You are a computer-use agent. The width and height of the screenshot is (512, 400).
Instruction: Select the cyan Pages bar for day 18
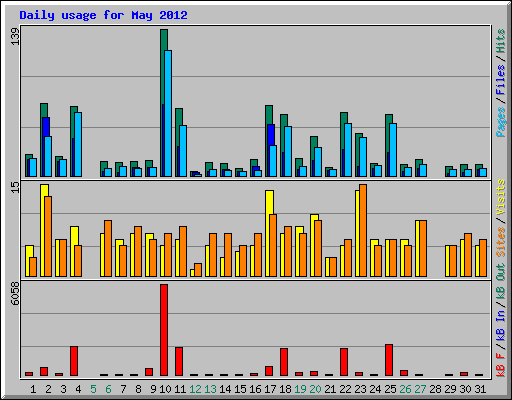[288, 151]
